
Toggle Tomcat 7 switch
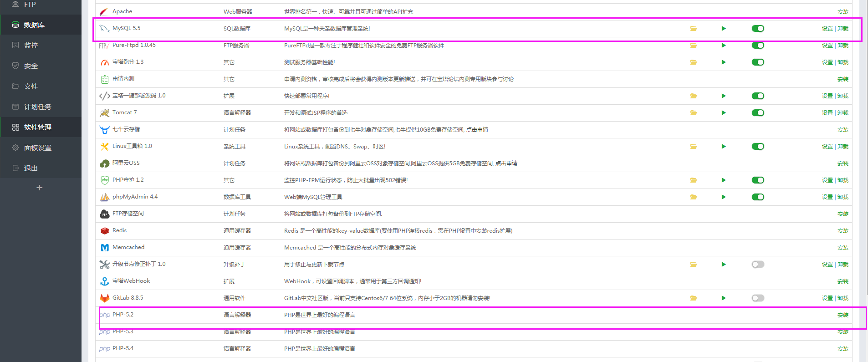[x=758, y=113]
